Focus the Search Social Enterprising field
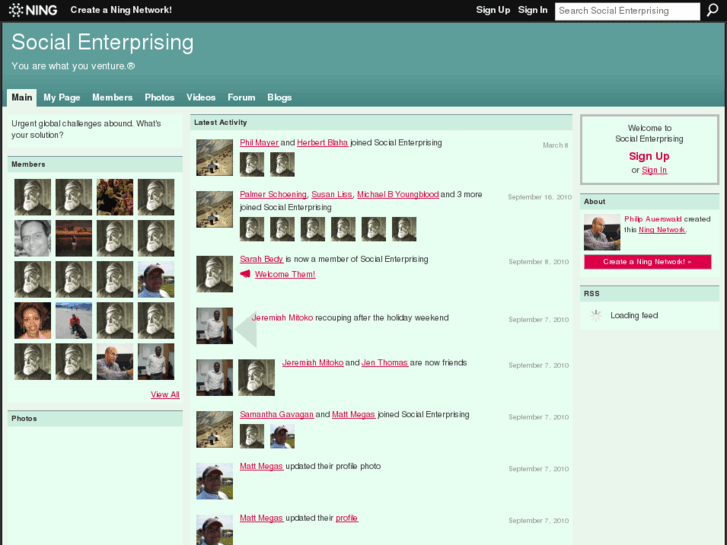 (627, 11)
